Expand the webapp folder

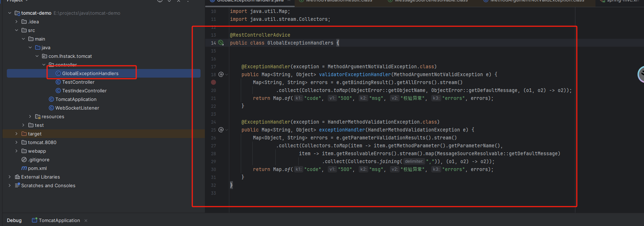(17, 151)
